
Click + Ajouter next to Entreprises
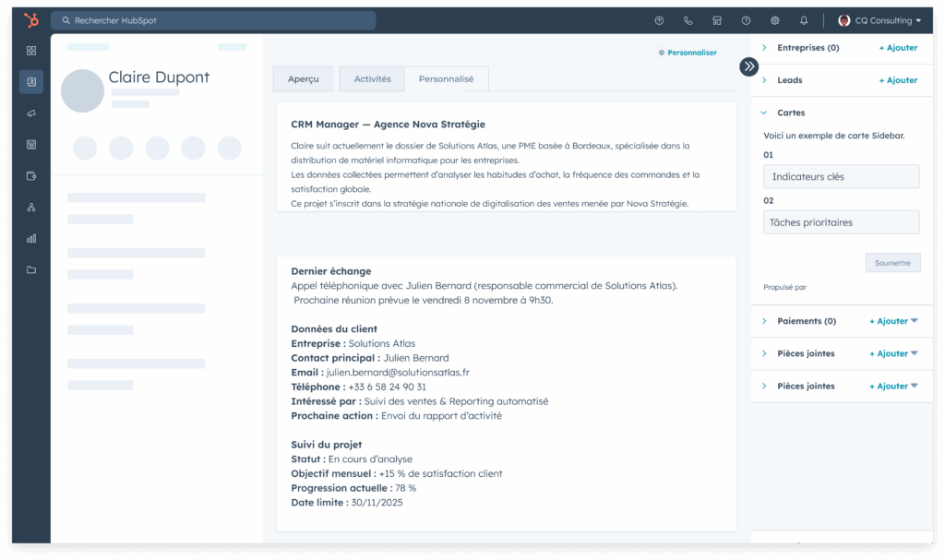click(898, 48)
